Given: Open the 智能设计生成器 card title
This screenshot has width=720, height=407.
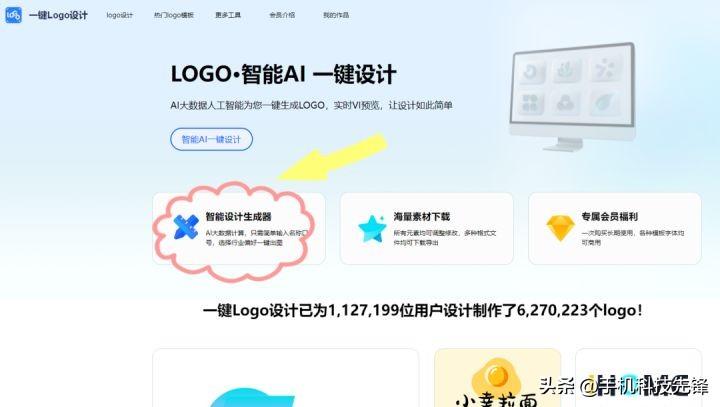Looking at the screenshot, I should (238, 216).
